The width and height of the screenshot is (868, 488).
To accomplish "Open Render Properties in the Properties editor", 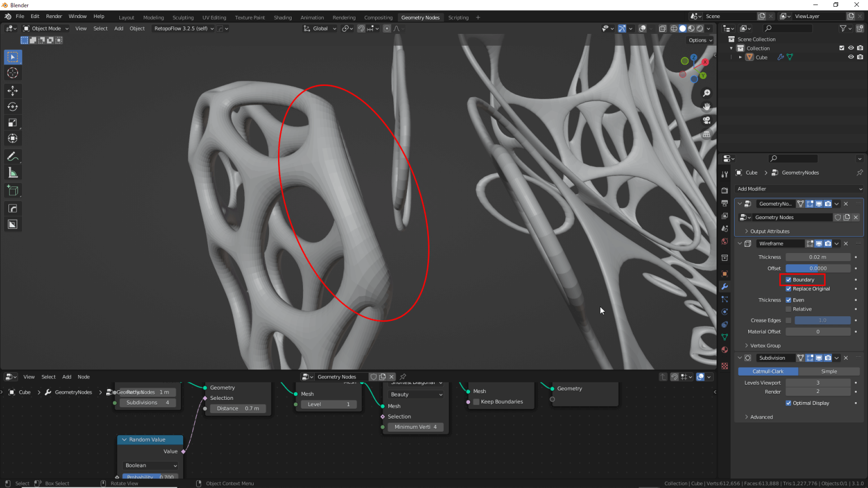I will tap(724, 189).
